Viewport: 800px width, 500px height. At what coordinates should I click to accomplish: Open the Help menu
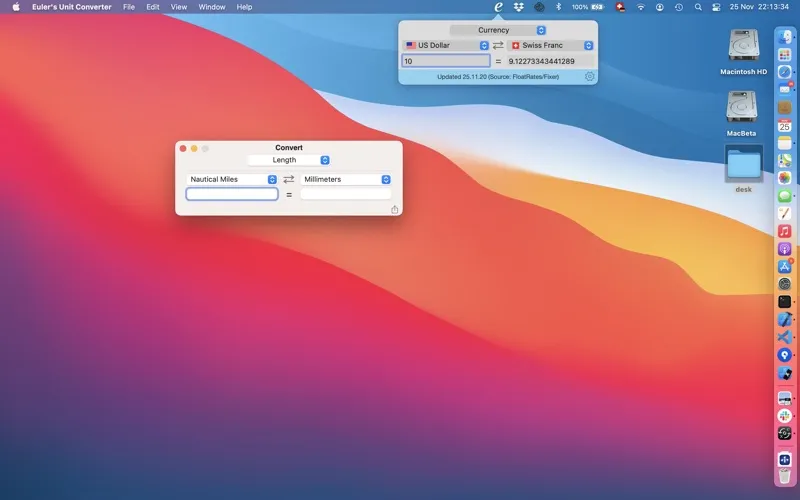(244, 7)
